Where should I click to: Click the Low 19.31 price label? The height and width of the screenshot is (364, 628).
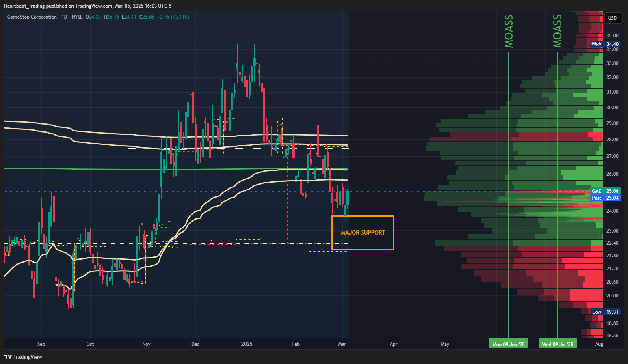click(605, 312)
